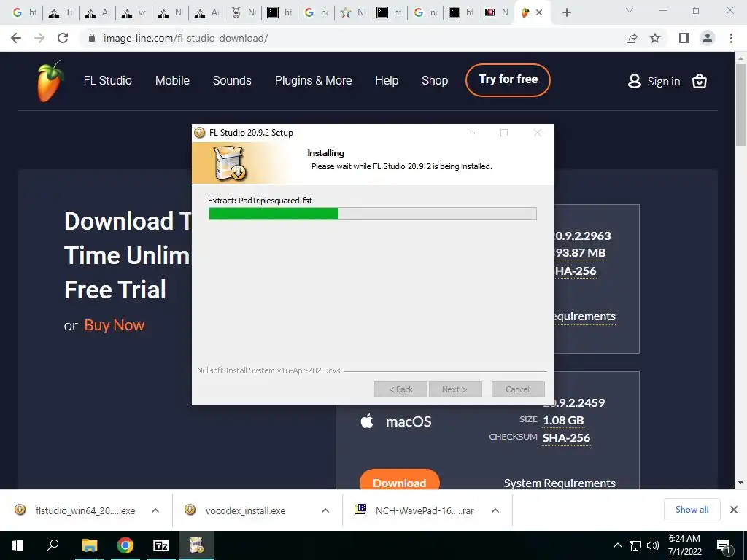The height and width of the screenshot is (560, 747).
Task: Follow the Buy Now link
Action: pyautogui.click(x=115, y=325)
